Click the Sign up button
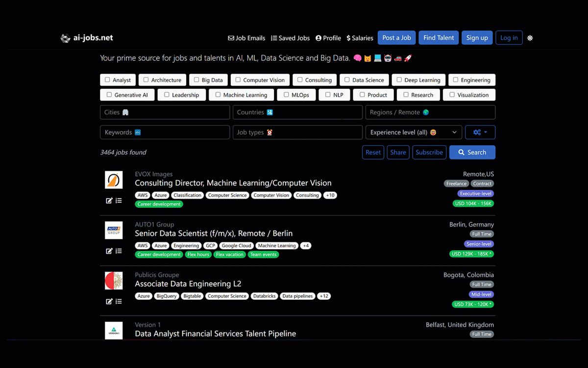 click(477, 38)
